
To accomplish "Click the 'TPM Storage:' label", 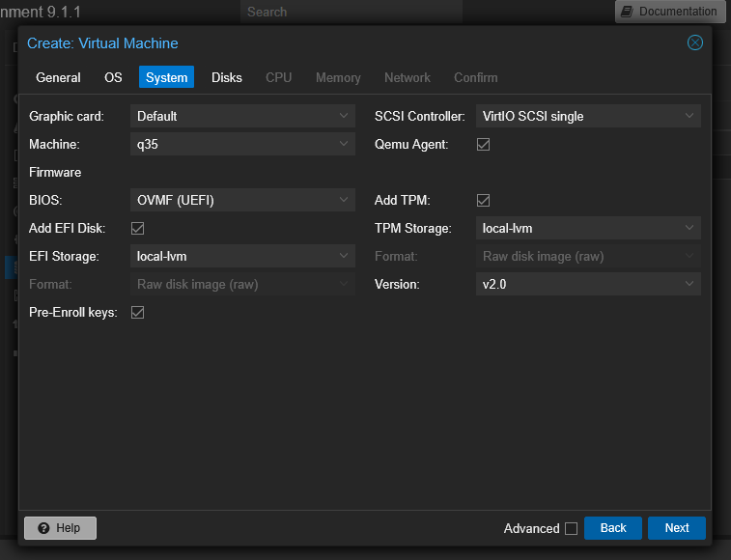I will (x=413, y=229).
